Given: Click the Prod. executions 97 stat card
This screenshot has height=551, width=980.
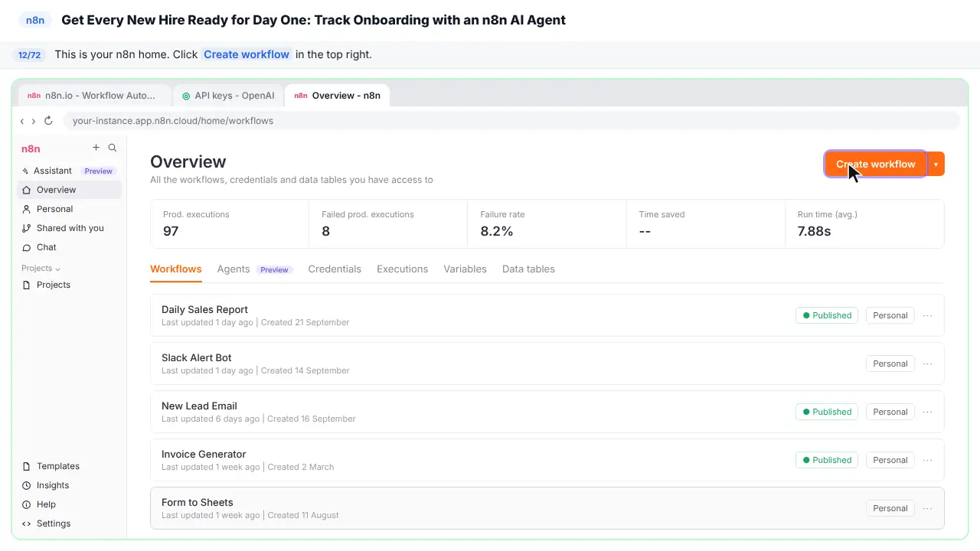Looking at the screenshot, I should 230,223.
